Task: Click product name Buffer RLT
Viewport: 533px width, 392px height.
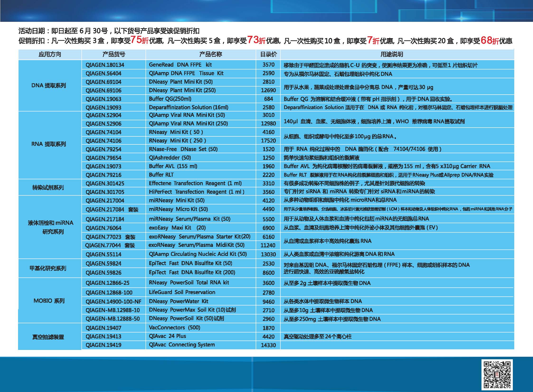Action: 161,175
